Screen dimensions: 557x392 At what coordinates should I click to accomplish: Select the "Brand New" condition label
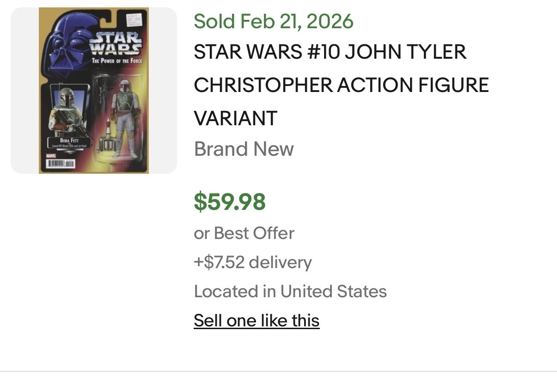tap(244, 149)
